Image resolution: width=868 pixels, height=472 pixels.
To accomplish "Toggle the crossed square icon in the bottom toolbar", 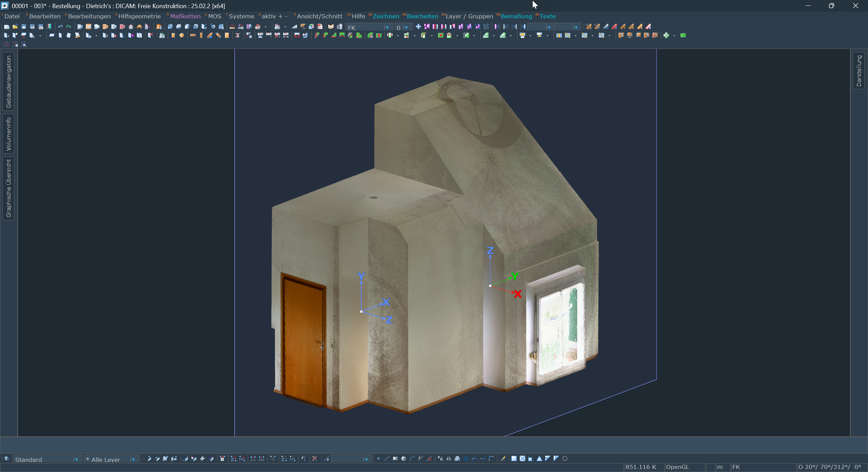I will click(x=522, y=458).
